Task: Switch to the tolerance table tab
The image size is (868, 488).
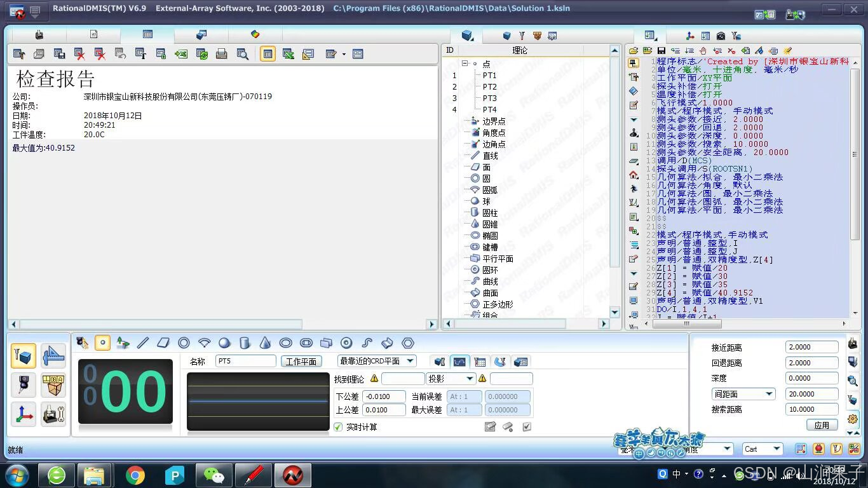Action: [480, 361]
